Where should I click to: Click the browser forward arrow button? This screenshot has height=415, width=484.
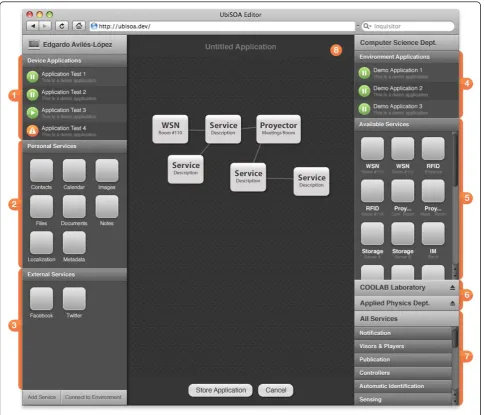(x=45, y=26)
